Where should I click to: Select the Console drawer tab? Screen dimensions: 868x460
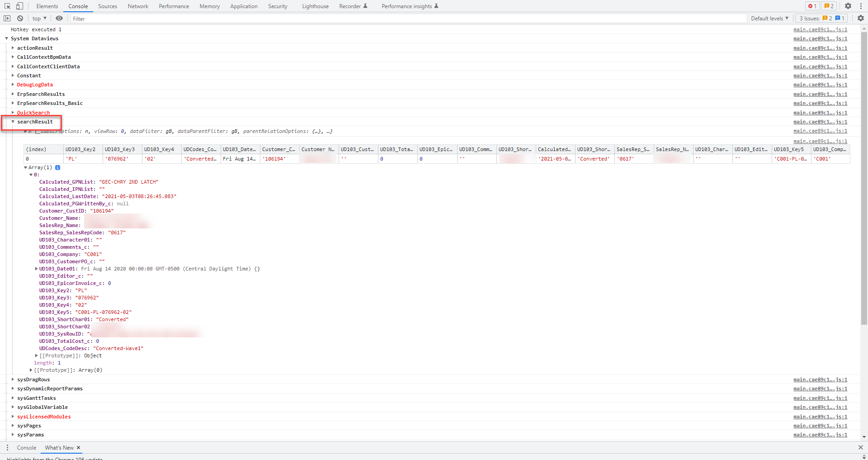tap(27, 448)
